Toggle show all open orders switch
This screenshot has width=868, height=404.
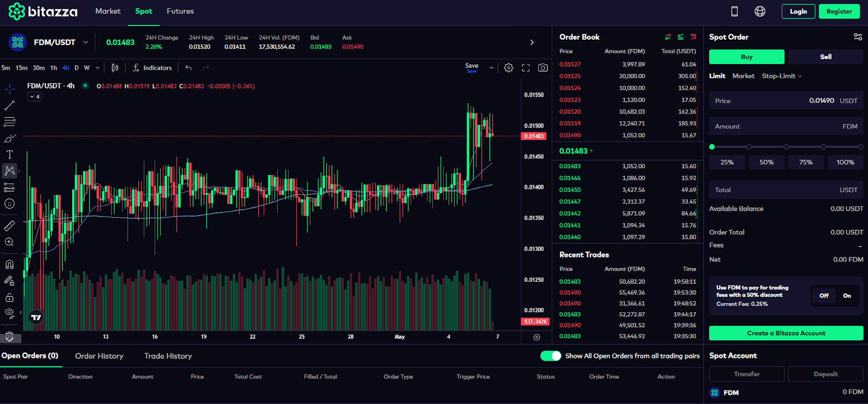(x=551, y=356)
